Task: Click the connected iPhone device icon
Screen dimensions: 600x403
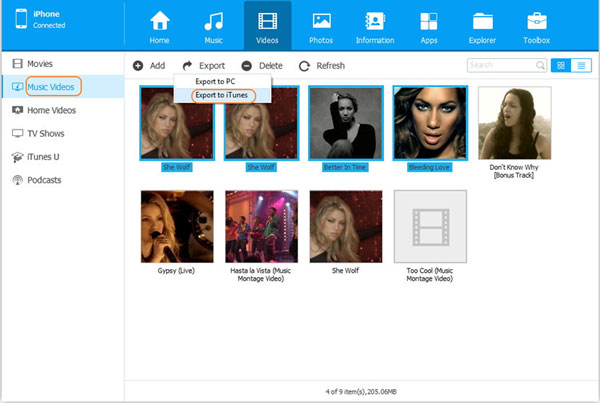Action: 21,19
